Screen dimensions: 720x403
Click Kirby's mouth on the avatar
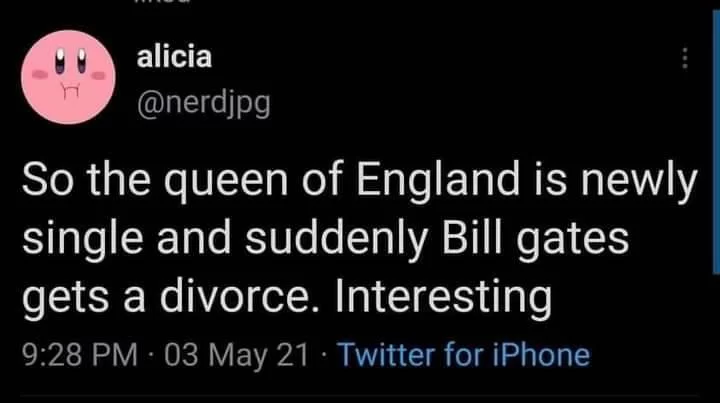[x=71, y=90]
